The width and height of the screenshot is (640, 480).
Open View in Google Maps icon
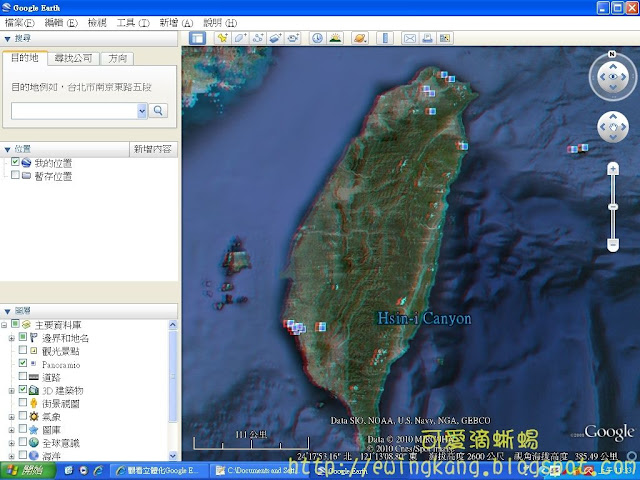[x=445, y=38]
